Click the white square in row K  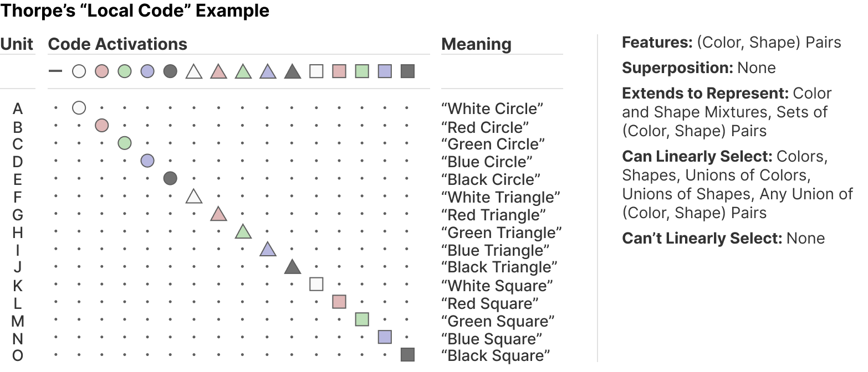(x=316, y=284)
